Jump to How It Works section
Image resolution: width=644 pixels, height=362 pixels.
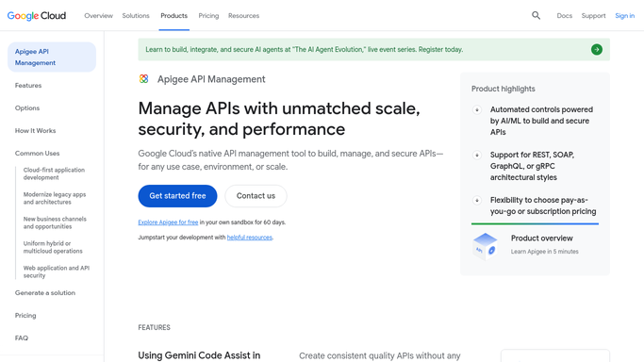coord(35,130)
